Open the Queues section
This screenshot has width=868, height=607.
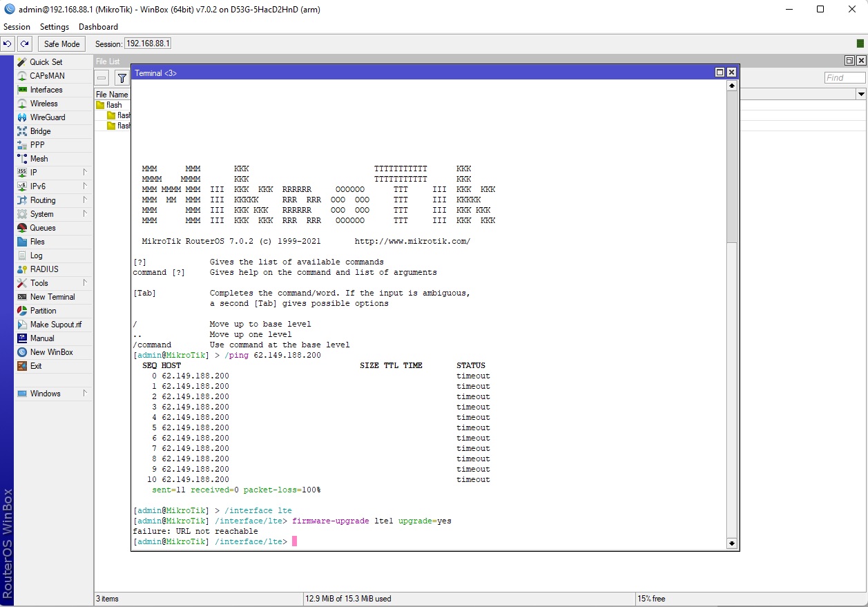[x=53, y=228]
